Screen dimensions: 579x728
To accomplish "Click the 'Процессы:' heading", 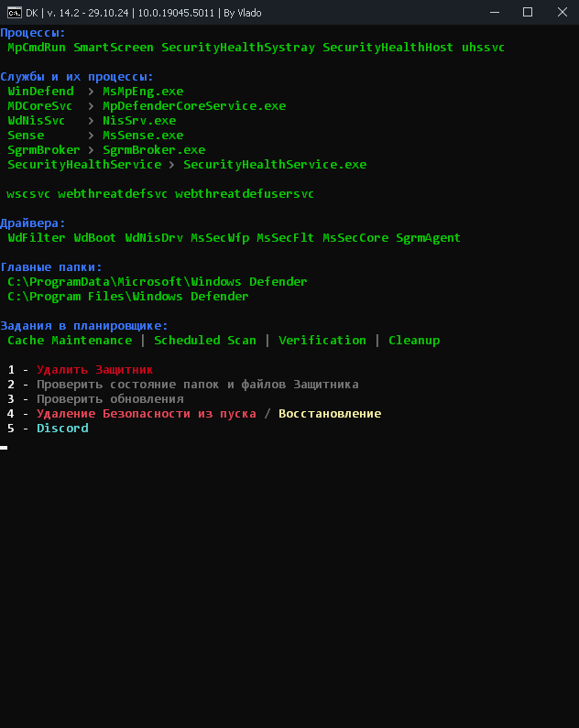I will [33, 33].
